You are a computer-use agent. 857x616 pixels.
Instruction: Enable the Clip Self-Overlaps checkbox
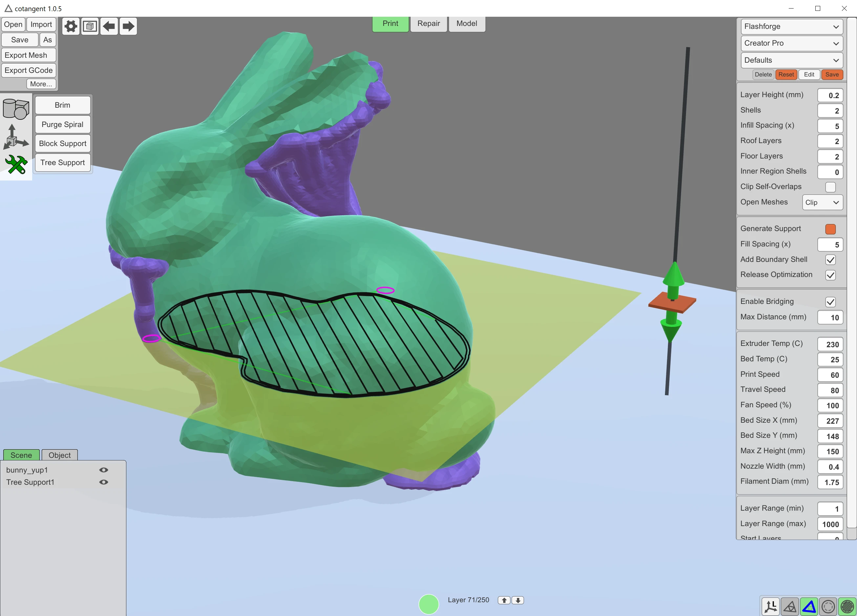(830, 187)
